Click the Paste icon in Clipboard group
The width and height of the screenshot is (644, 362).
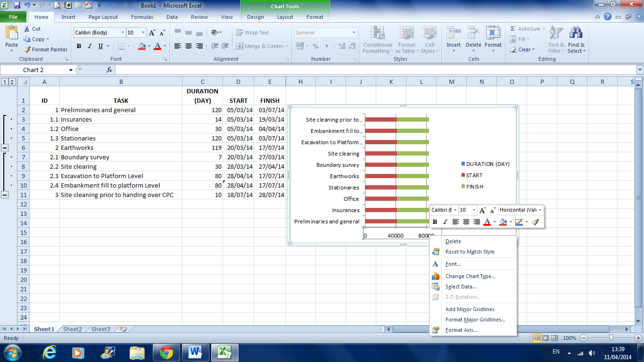coord(11,33)
